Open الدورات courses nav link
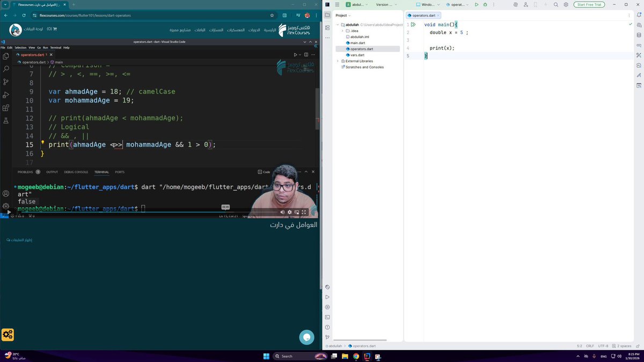The image size is (644, 362). click(x=254, y=30)
